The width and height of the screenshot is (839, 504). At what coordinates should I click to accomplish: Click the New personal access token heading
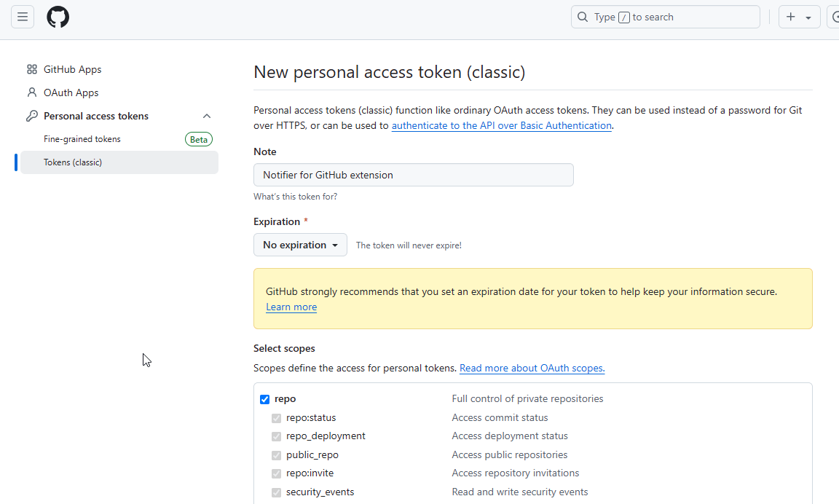(390, 72)
